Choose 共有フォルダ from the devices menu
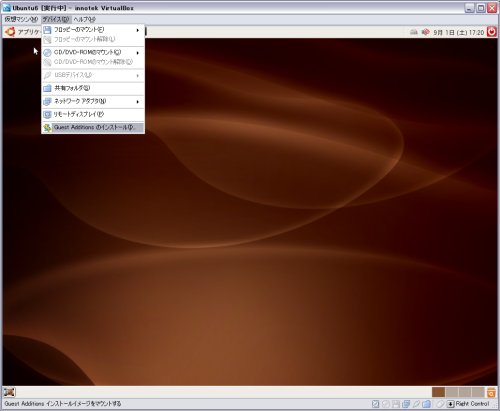 click(x=93, y=88)
